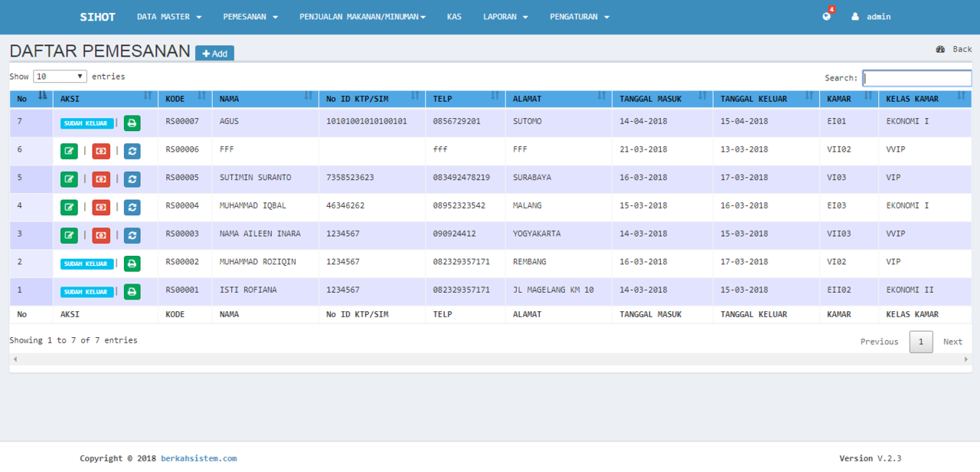Click the red payment icon for RS00003

[x=101, y=235]
